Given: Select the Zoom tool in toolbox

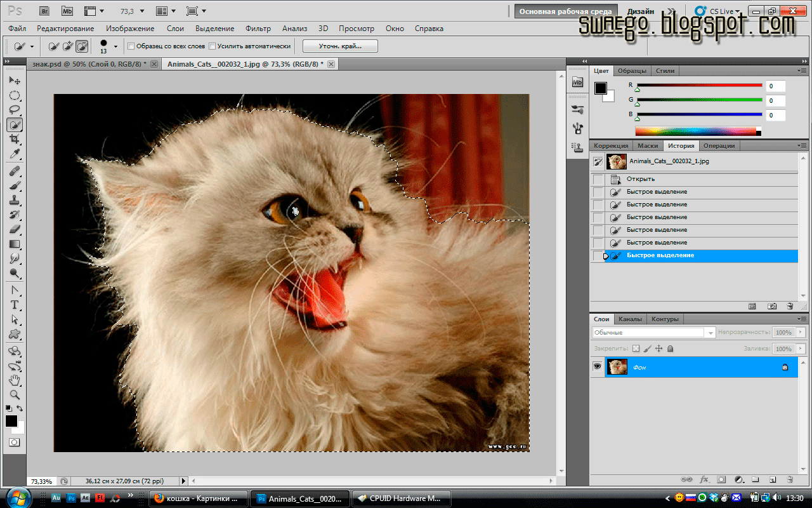Looking at the screenshot, I should click(x=15, y=395).
